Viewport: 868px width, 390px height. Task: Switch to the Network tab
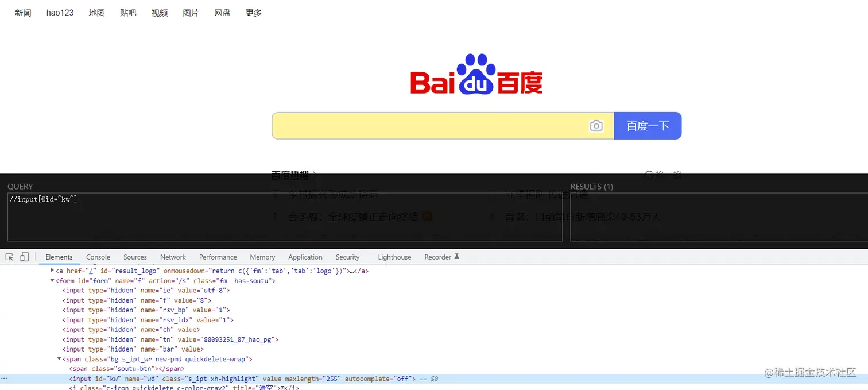(173, 257)
